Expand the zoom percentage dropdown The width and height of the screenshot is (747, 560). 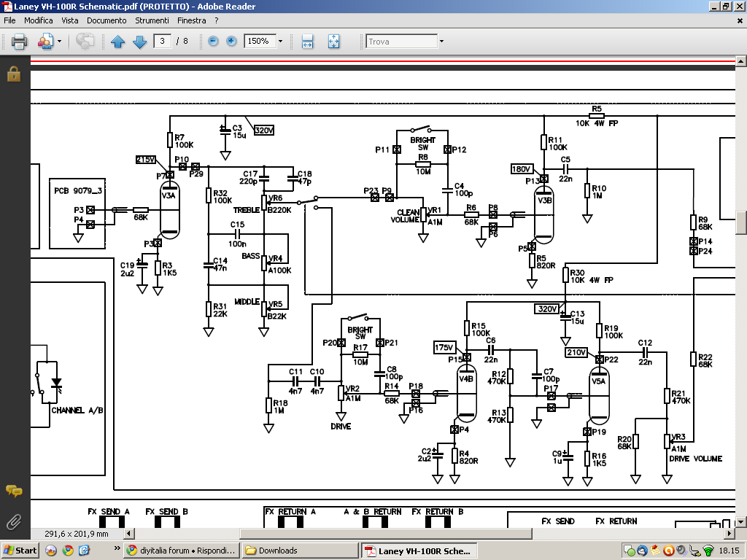pos(280,42)
